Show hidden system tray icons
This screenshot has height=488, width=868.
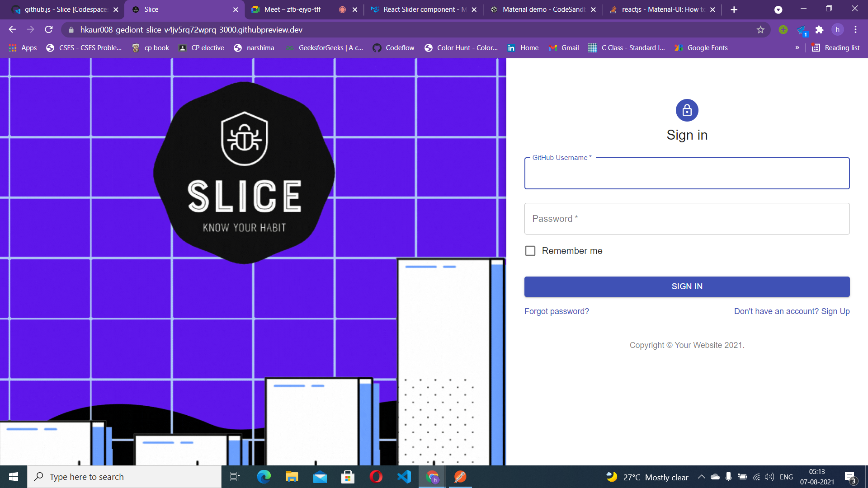701,477
